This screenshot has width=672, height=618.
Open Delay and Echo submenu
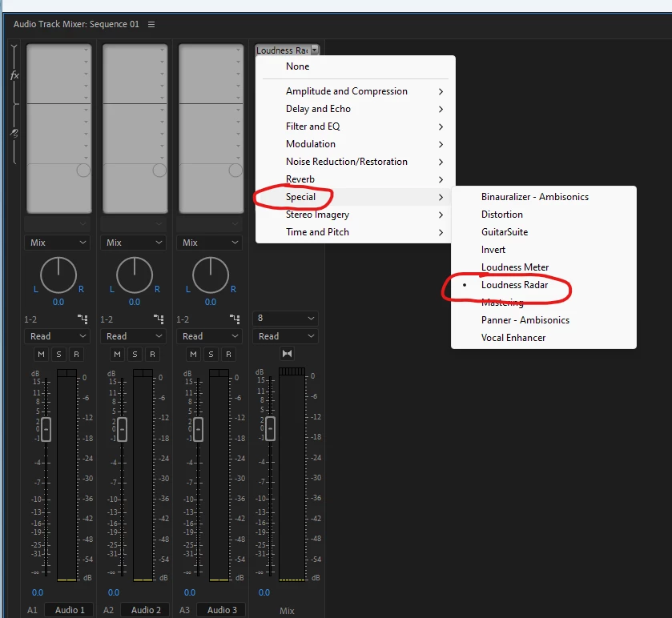click(x=356, y=109)
